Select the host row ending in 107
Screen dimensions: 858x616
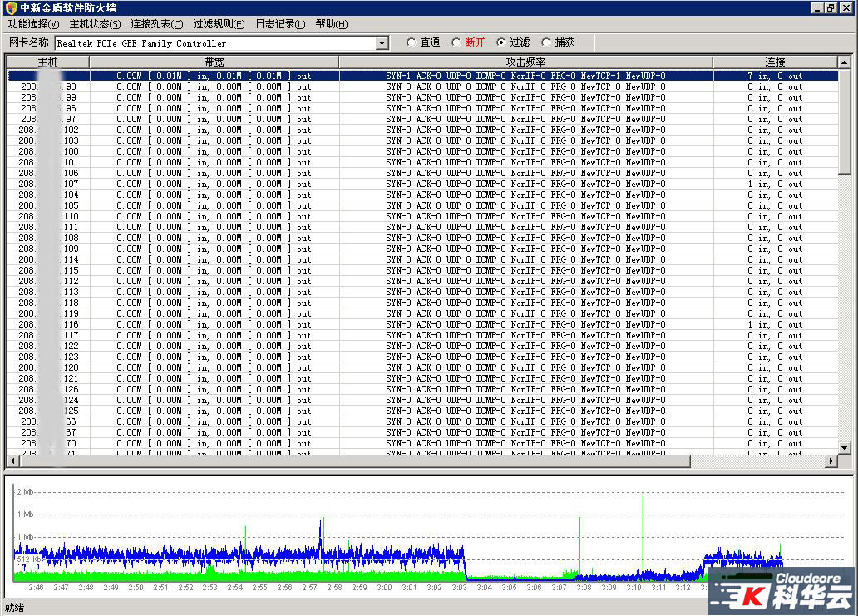(422, 185)
